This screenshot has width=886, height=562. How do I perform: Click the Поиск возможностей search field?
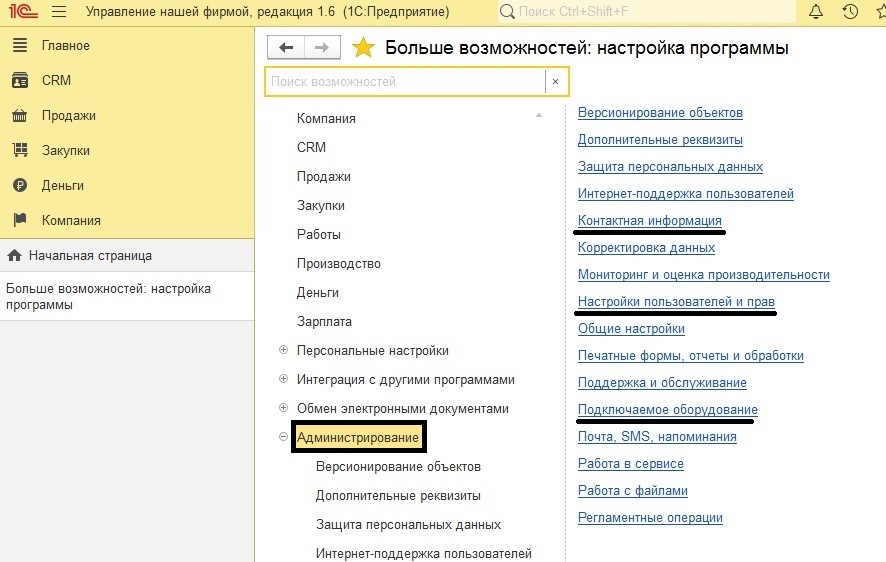coord(405,82)
